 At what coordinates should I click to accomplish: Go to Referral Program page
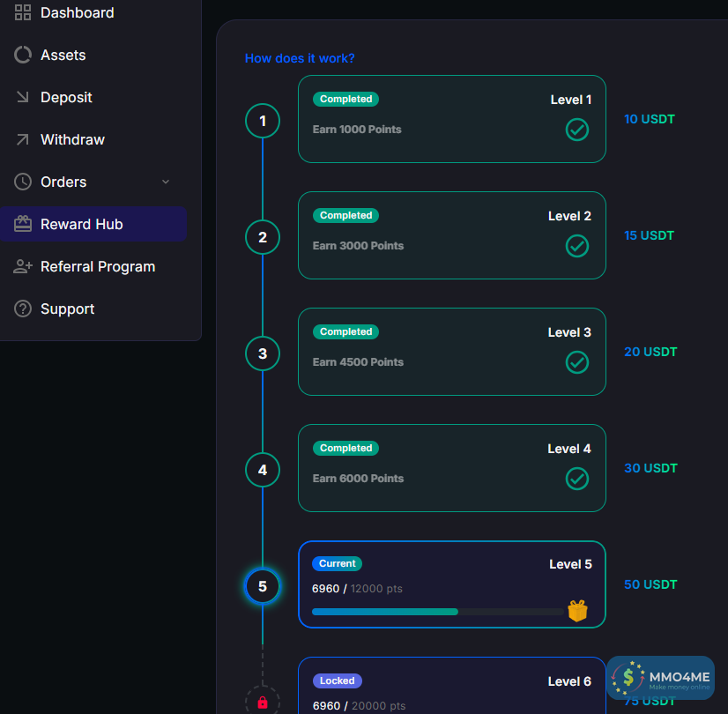point(98,266)
